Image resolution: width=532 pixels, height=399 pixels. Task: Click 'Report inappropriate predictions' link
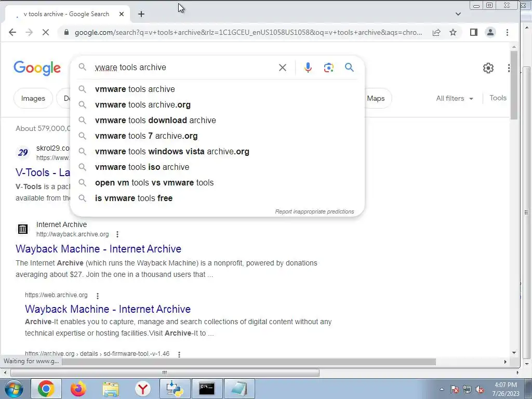[314, 211]
